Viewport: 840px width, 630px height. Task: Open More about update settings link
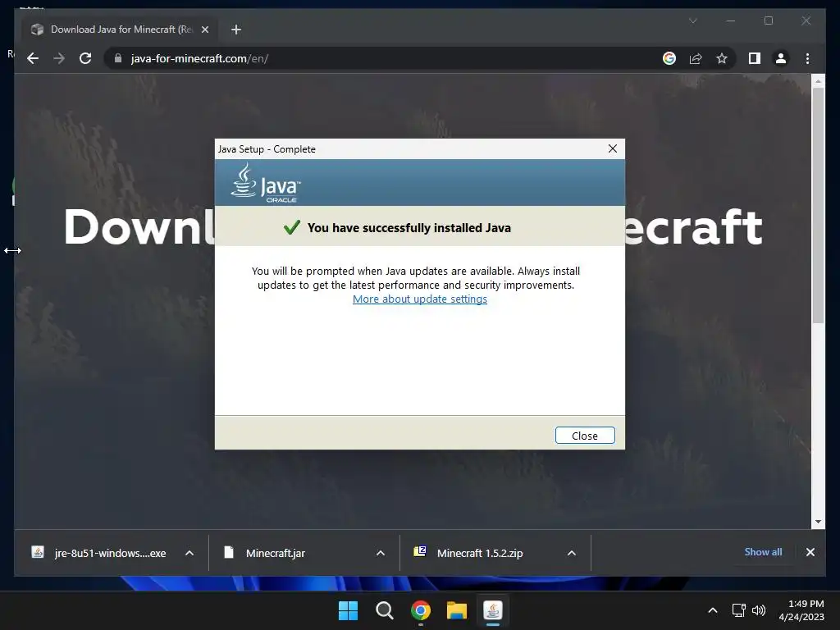click(x=419, y=299)
